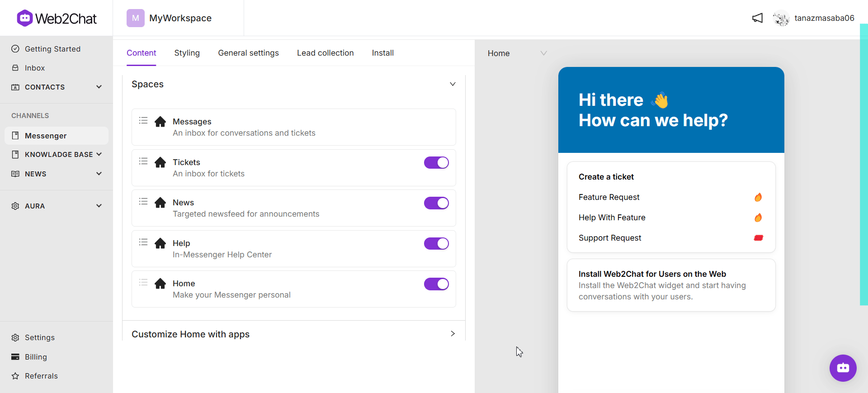Viewport: 868px width, 393px height.
Task: Click the right-edge page scrollbar
Action: coord(863,165)
